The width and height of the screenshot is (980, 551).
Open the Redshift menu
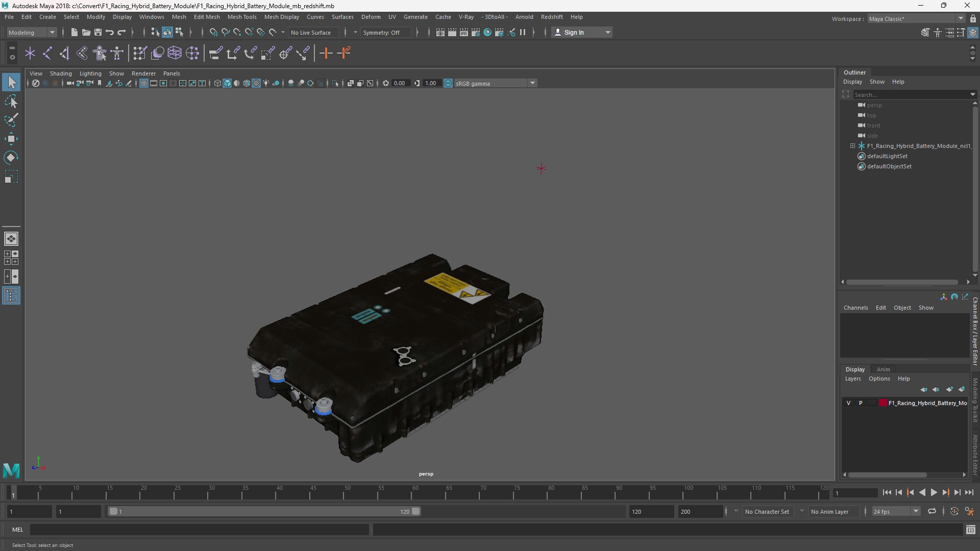[x=552, y=17]
